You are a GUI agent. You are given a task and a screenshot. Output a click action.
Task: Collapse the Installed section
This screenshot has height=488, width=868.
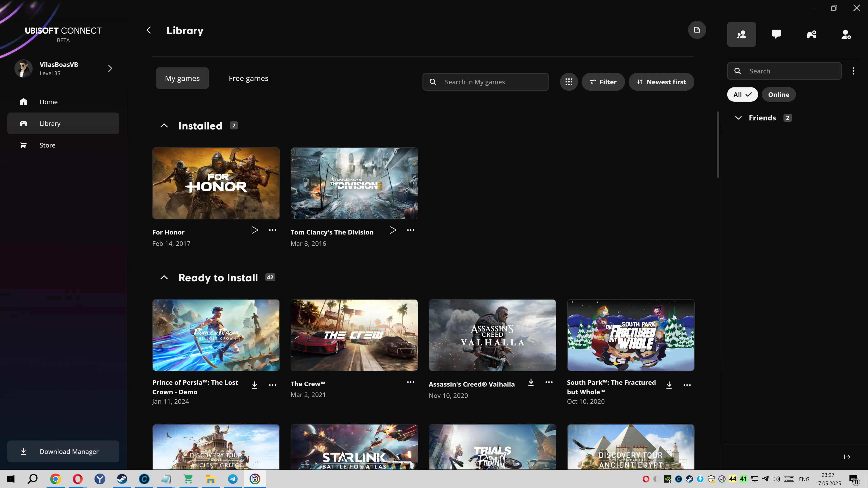[164, 126]
